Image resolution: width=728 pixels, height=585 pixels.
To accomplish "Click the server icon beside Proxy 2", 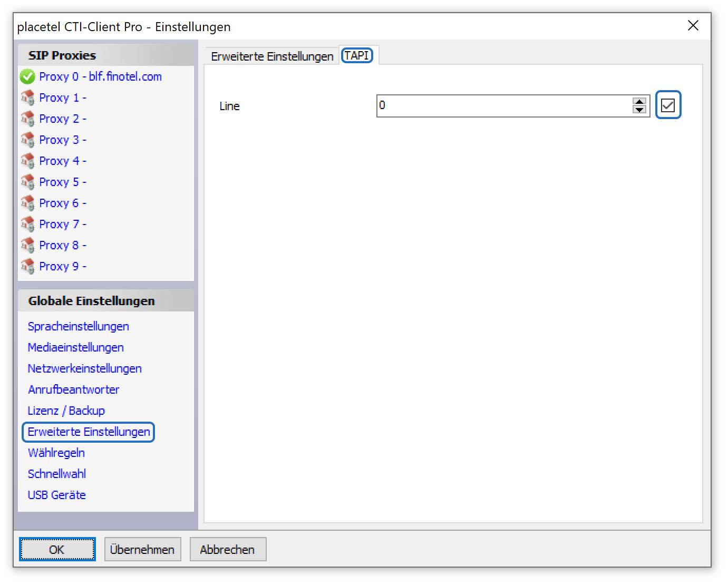I will pos(27,119).
